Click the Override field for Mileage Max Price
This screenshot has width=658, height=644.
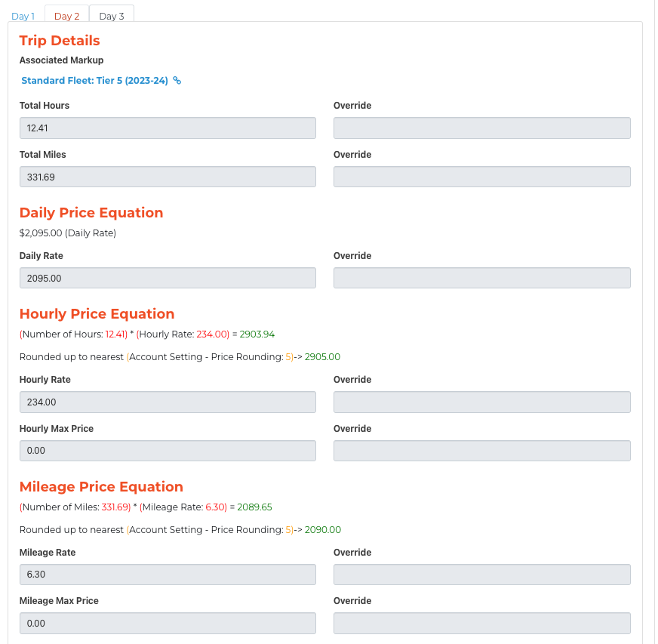click(x=481, y=623)
